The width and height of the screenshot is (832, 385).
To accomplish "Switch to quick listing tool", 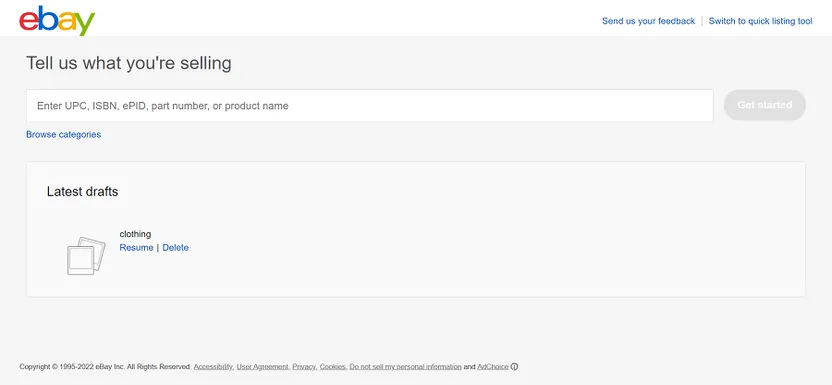I will pos(760,21).
